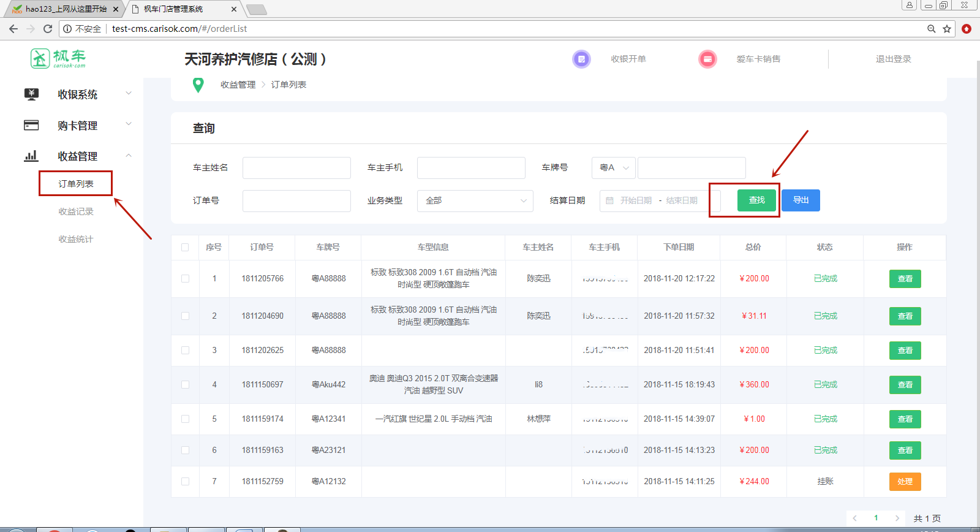
Task: Click the orange 处理 button for order 7
Action: (x=905, y=482)
